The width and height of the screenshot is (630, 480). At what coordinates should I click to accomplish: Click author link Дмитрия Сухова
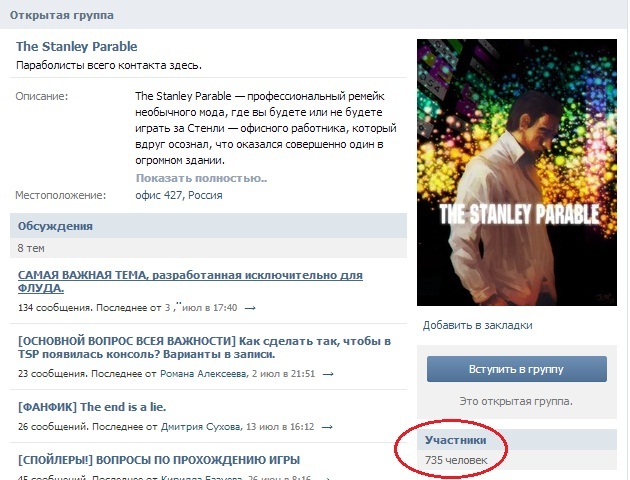click(201, 427)
